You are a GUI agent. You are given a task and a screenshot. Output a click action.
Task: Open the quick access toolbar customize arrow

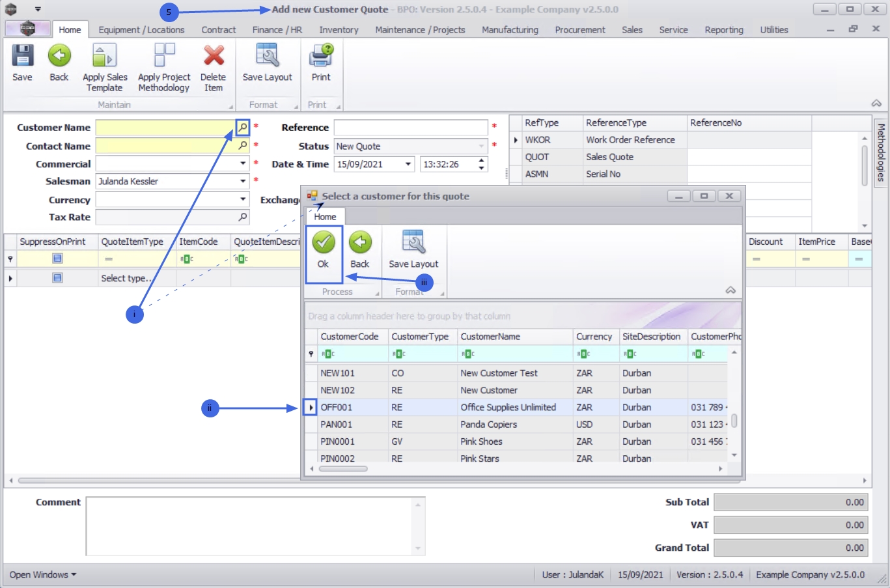[38, 9]
